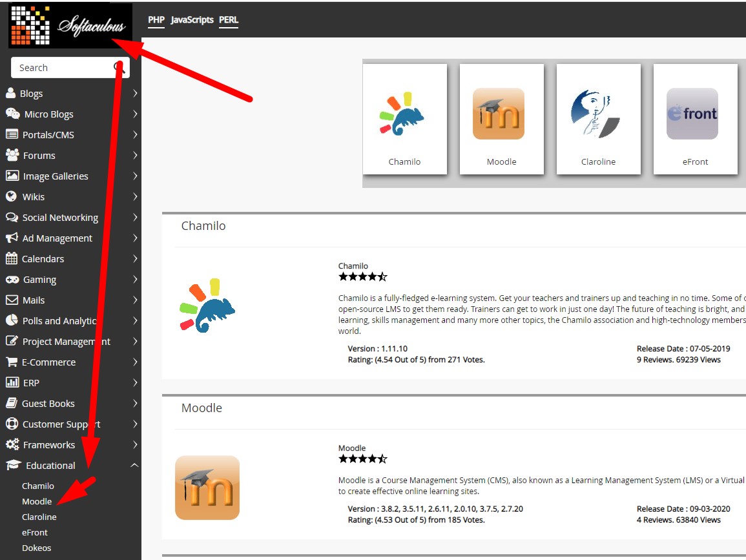
Task: Expand the Wikis category arrow
Action: click(134, 196)
